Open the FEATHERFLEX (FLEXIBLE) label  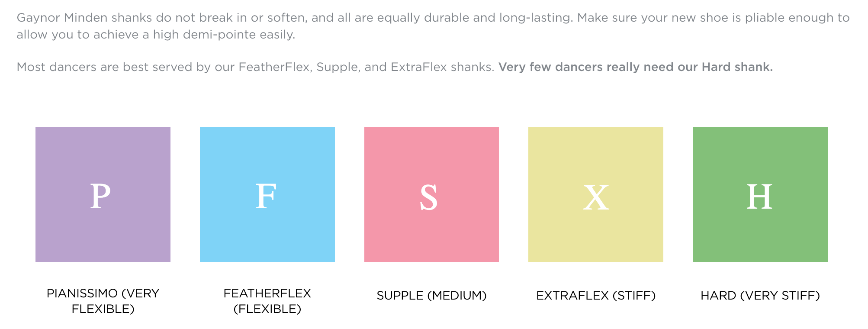tap(267, 301)
